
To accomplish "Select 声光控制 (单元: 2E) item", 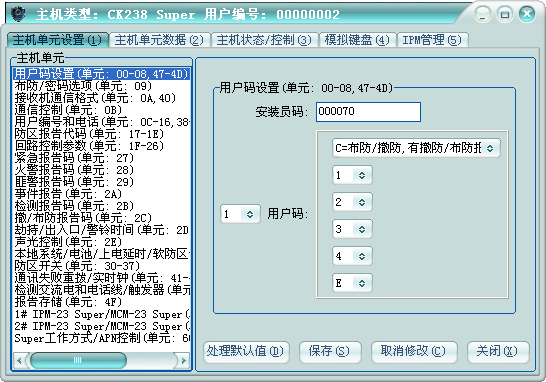I will coord(101,242).
